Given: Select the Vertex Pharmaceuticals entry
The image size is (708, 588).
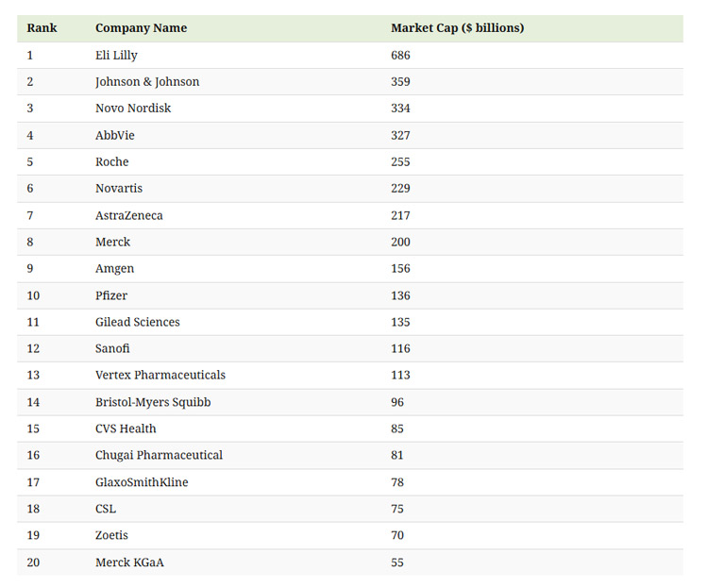Looking at the screenshot, I should (160, 376).
